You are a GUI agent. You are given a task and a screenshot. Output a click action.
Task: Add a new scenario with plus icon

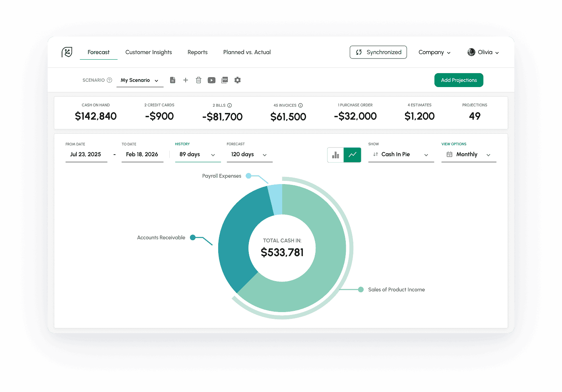[186, 80]
